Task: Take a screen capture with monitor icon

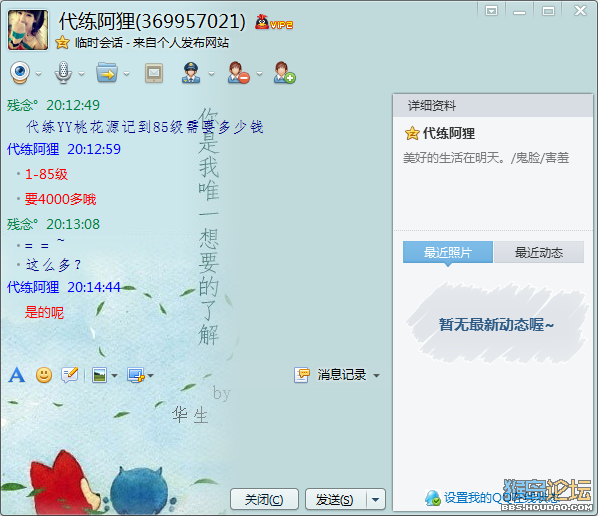Action: click(x=136, y=375)
